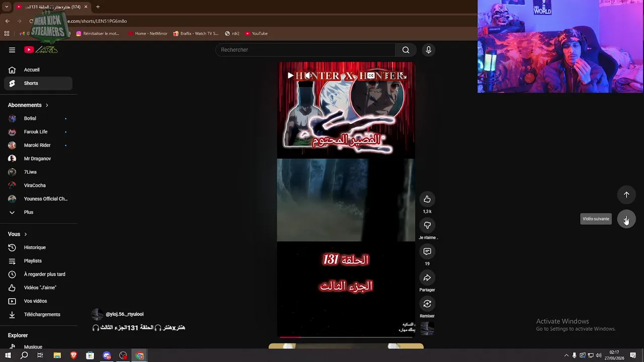
Task: Click the search magnifier button
Action: [406, 50]
